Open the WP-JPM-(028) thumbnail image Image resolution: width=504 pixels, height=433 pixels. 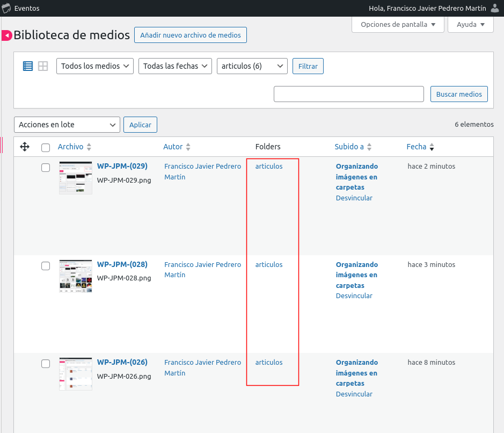(x=75, y=276)
